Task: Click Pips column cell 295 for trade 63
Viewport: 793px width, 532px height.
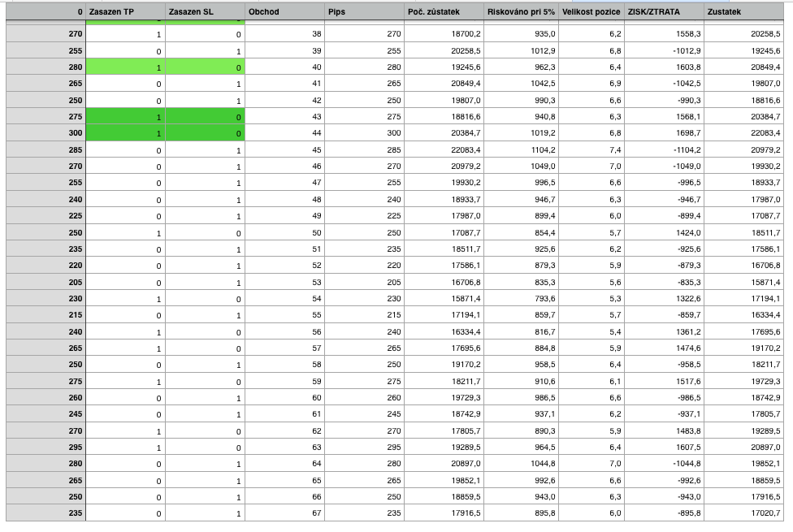Action: (364, 447)
